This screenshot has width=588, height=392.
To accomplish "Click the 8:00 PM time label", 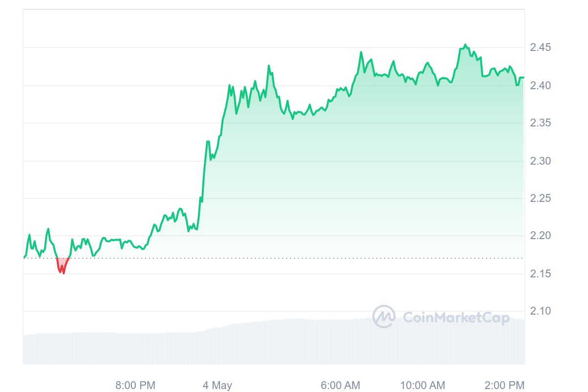I will 136,385.
